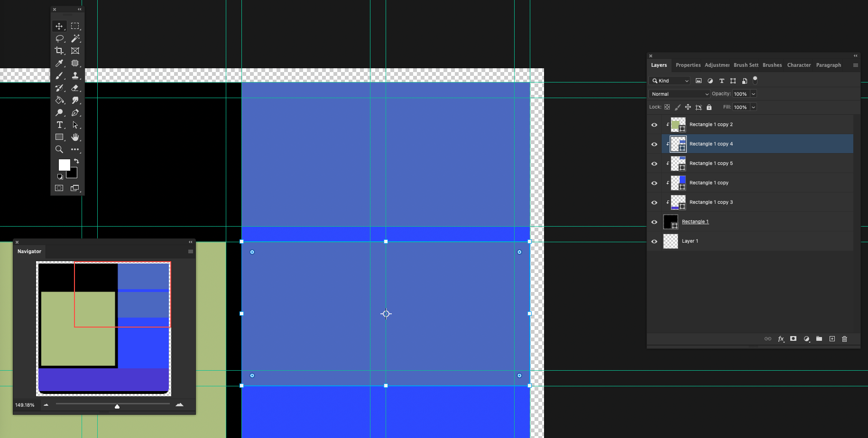Select the Eyedropper tool
The image size is (868, 438).
tap(59, 63)
